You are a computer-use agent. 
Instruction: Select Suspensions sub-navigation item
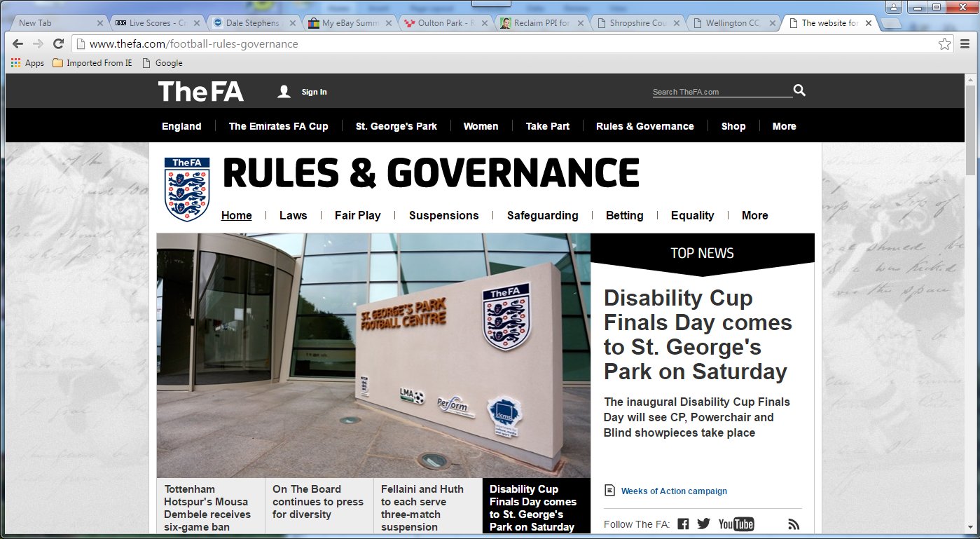[444, 215]
